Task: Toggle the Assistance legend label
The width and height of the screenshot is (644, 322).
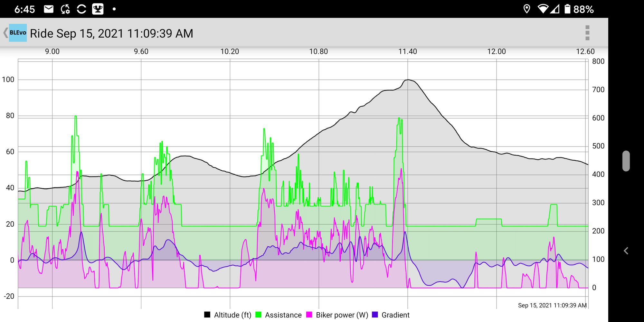Action: coord(283,315)
